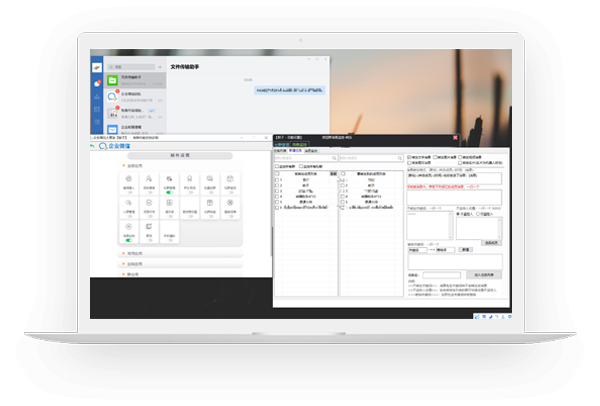Turn on switch in first top-row card
Image resolution: width=600 pixels, height=406 pixels.
point(129,192)
